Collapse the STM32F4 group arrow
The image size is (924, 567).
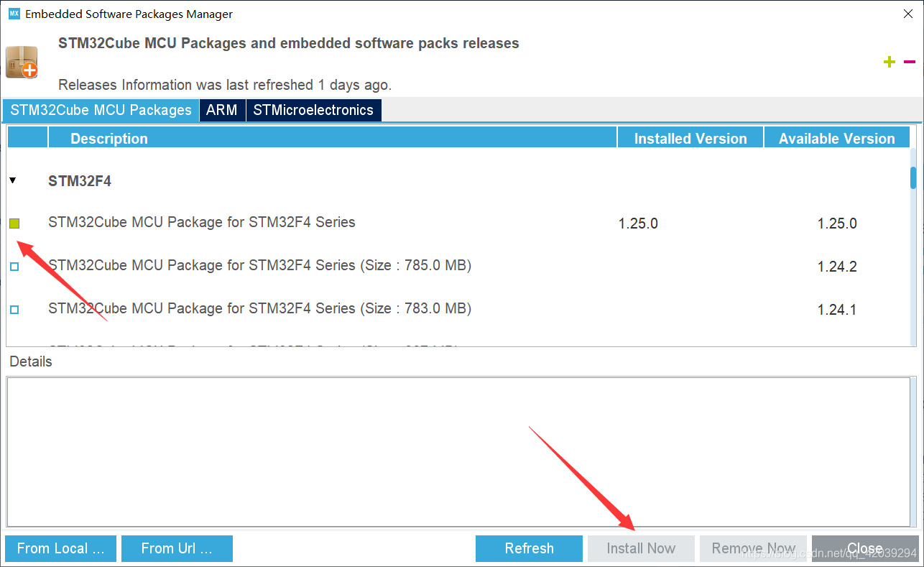pos(13,181)
